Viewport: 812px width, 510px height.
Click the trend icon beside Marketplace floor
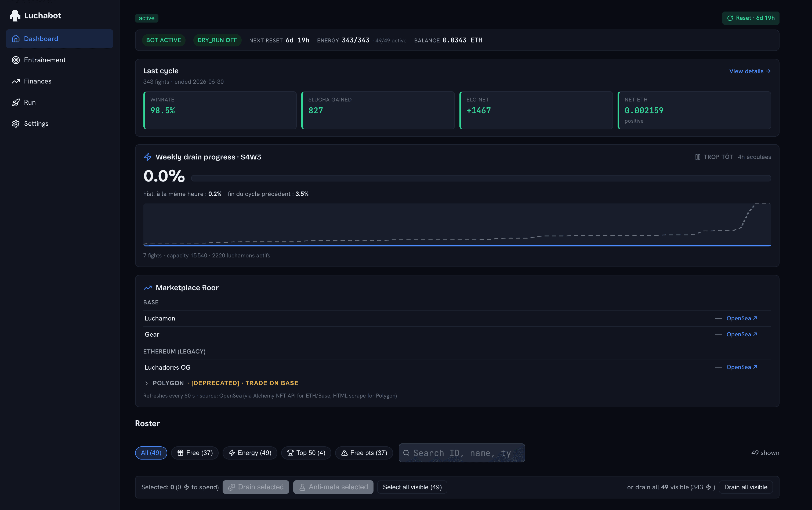coord(148,288)
